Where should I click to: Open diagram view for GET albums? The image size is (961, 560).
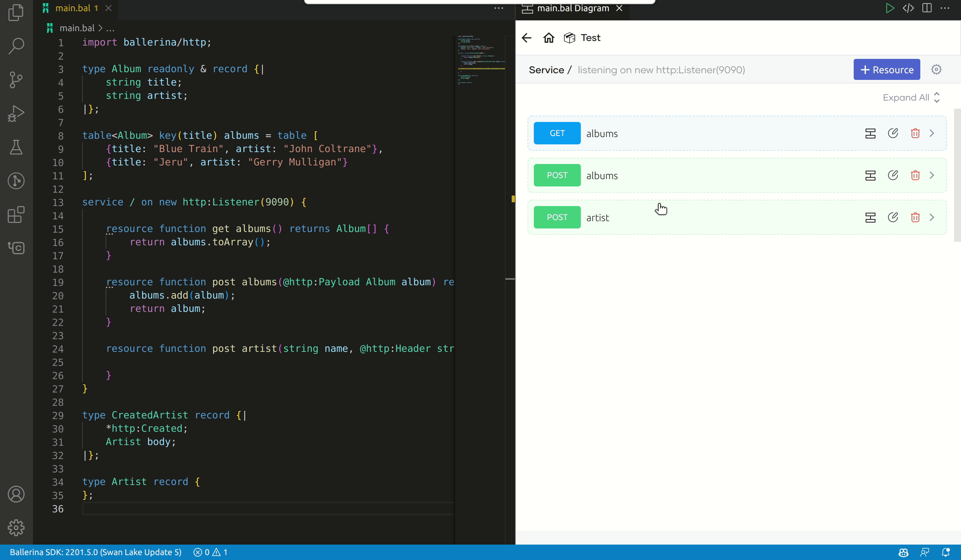870,133
